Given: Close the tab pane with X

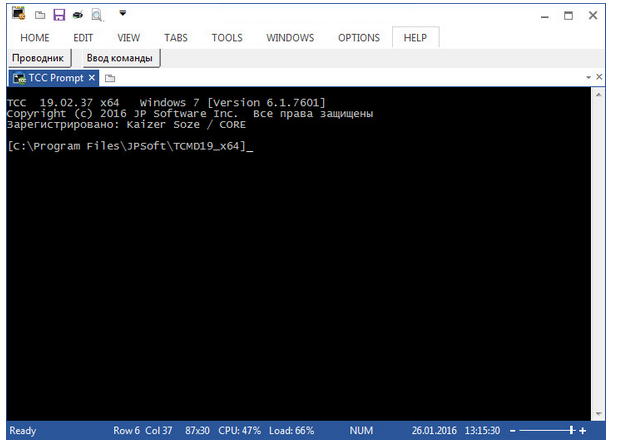Looking at the screenshot, I should click(x=599, y=77).
